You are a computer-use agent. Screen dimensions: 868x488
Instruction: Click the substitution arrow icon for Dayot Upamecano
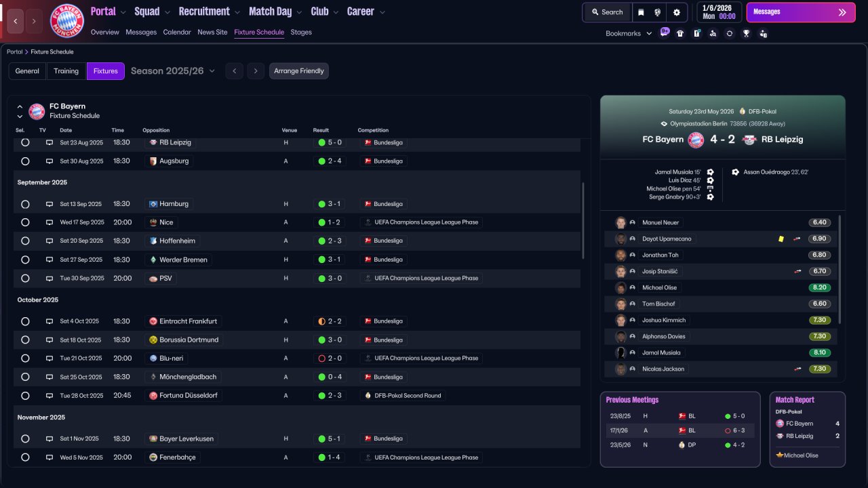tap(797, 239)
